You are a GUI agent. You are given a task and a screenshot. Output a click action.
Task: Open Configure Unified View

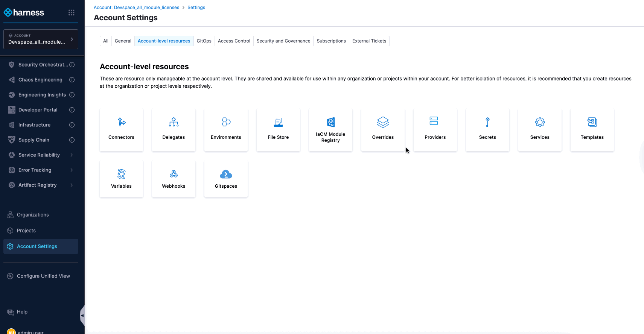click(43, 276)
